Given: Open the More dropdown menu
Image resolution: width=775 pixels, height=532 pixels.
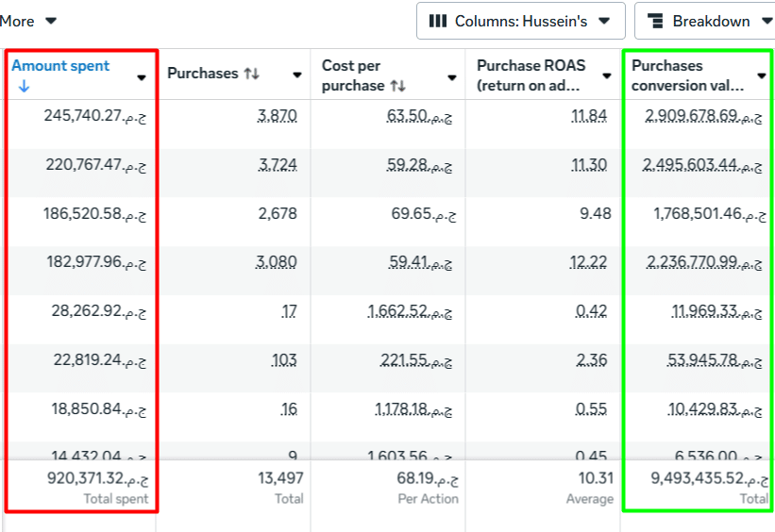Looking at the screenshot, I should click(28, 21).
